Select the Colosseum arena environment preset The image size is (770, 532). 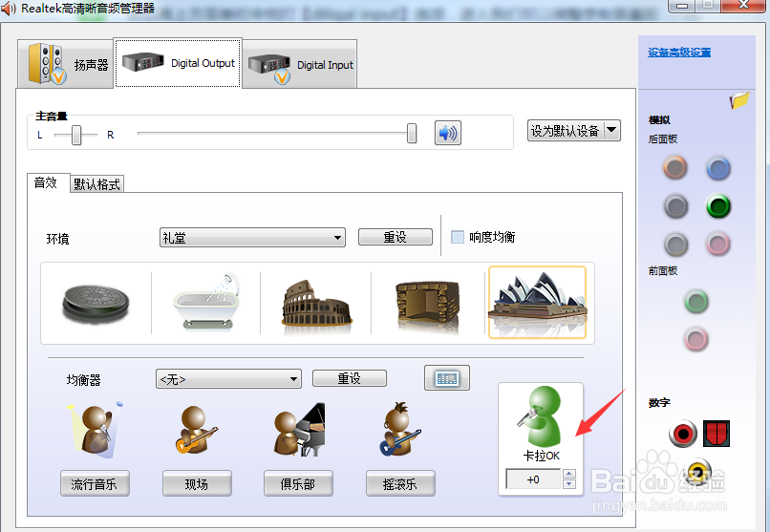coord(316,303)
